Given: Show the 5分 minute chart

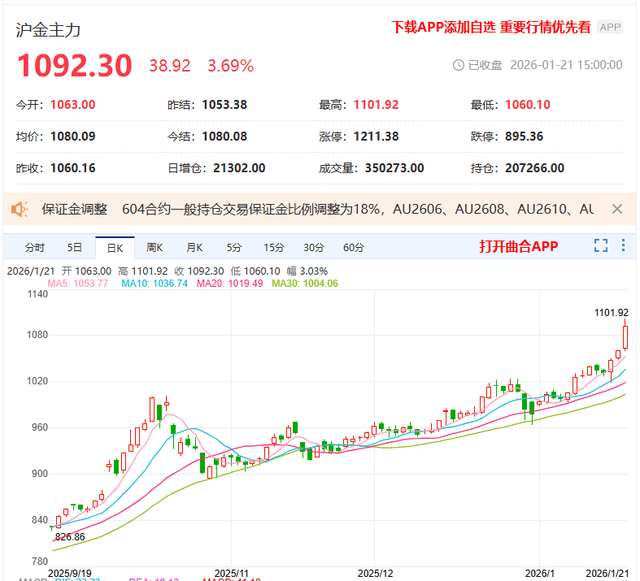Looking at the screenshot, I should [x=234, y=247].
